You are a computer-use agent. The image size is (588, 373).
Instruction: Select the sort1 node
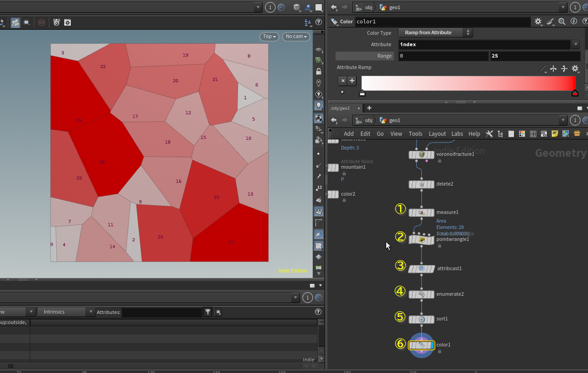pos(421,319)
